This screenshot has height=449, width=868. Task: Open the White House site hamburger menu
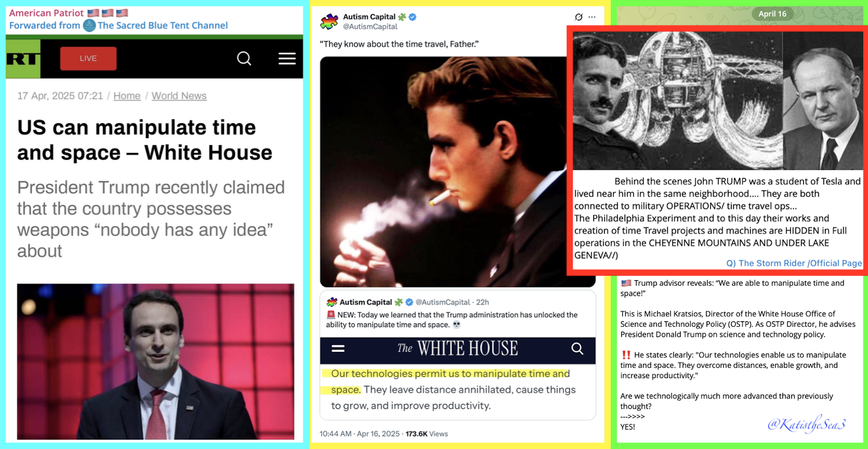[x=338, y=349]
